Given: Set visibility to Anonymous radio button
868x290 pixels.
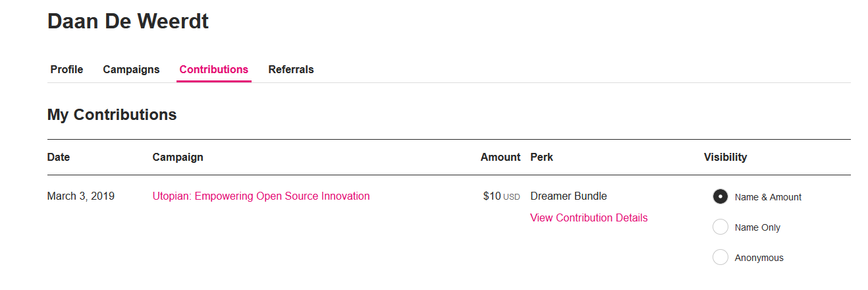Looking at the screenshot, I should click(720, 257).
